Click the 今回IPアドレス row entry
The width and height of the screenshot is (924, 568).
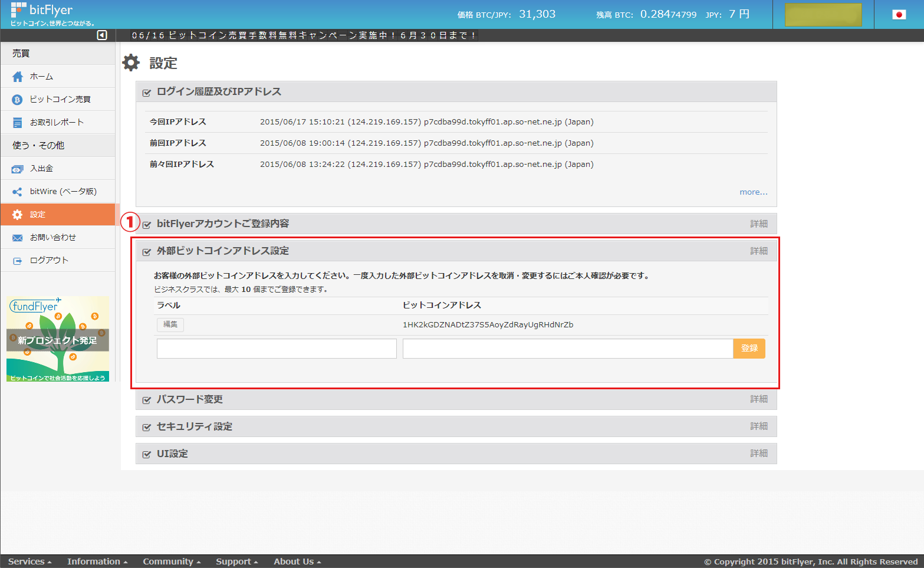pyautogui.click(x=456, y=122)
